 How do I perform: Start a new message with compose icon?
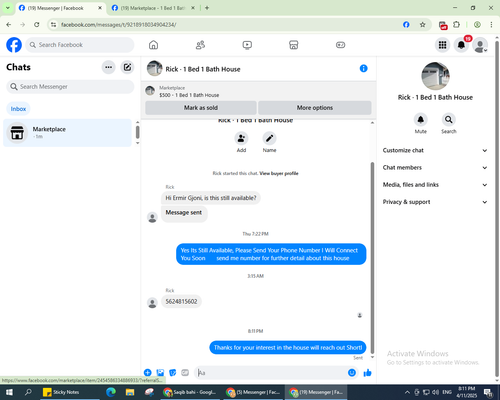(x=127, y=67)
